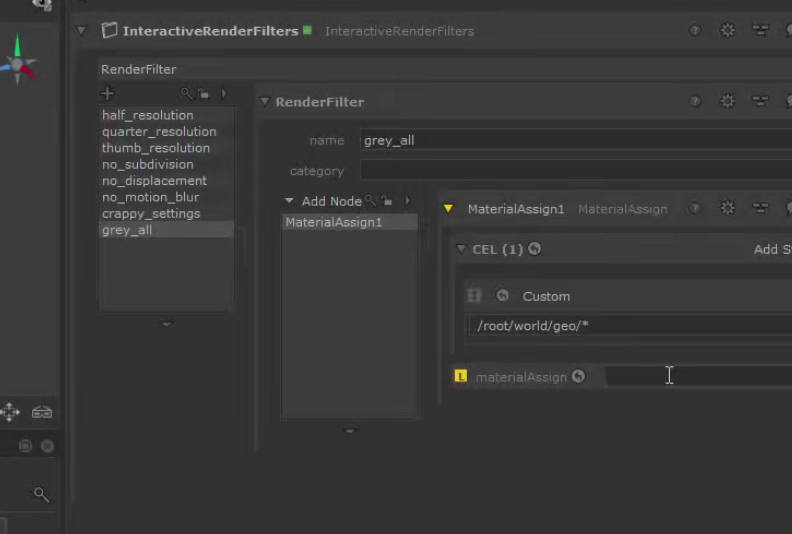Collapse the RenderFilter parameters group
This screenshot has width=792, height=534.
[265, 102]
